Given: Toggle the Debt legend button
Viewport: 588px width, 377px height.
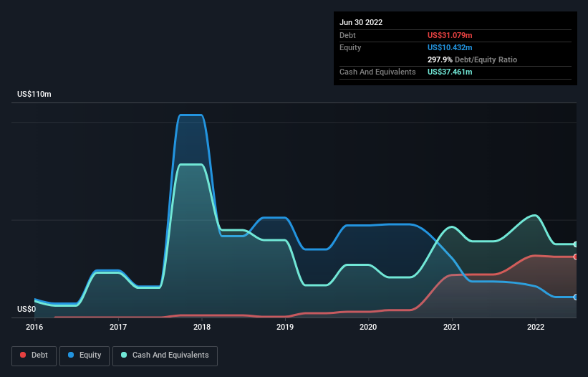Looking at the screenshot, I should click(x=34, y=355).
